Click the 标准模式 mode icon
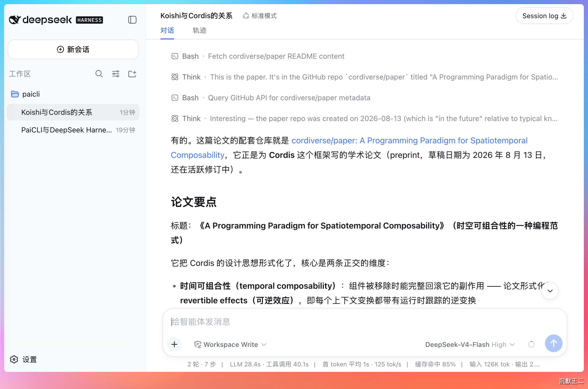The width and height of the screenshot is (588, 389). (x=246, y=16)
